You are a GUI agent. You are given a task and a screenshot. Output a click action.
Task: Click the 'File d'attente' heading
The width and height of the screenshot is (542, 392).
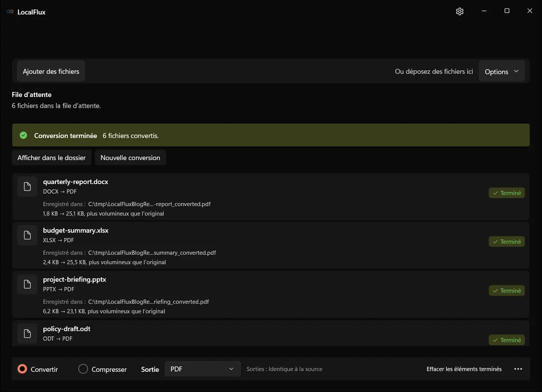(x=32, y=95)
